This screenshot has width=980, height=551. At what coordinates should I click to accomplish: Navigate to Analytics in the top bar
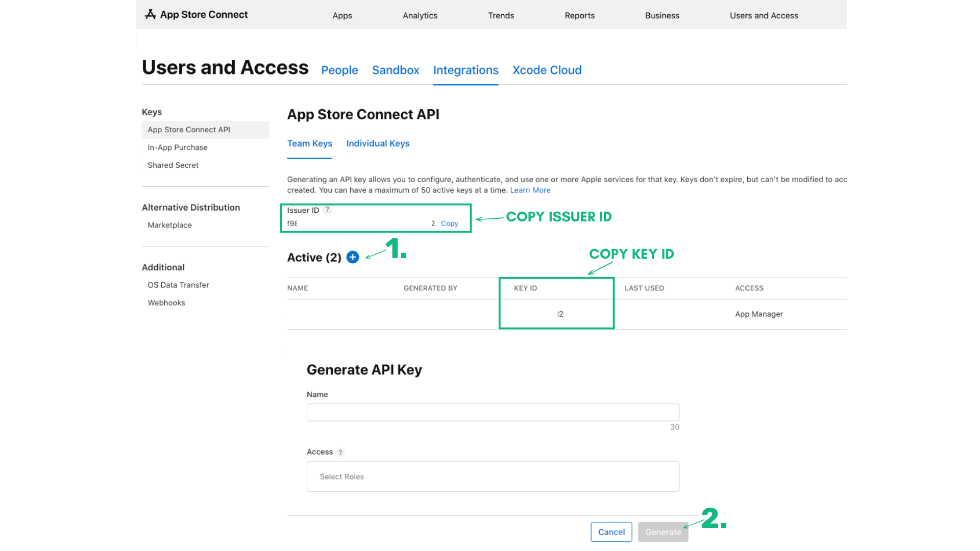420,15
